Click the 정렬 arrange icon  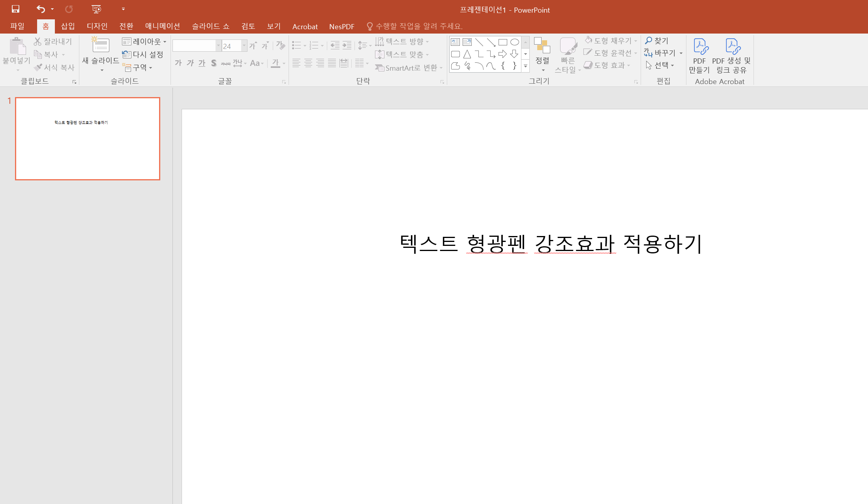click(542, 45)
